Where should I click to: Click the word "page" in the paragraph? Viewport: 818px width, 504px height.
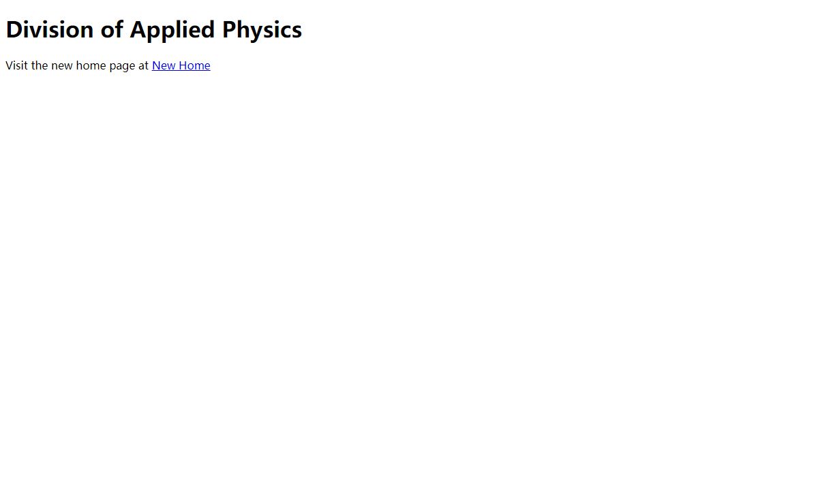point(122,66)
